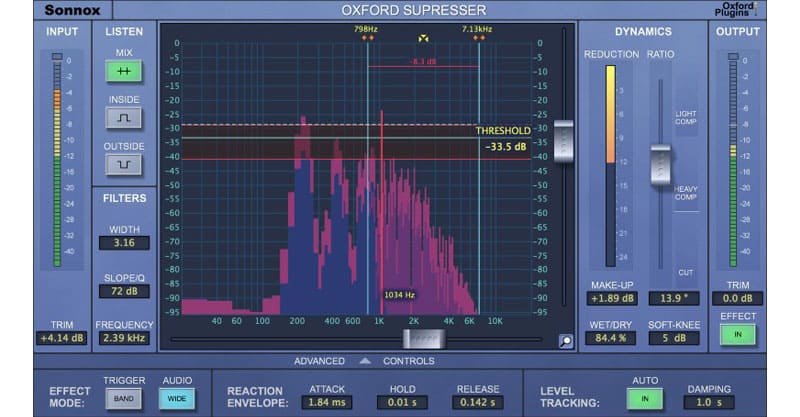Select the Mix listen mode button
The image size is (800, 417).
[125, 71]
